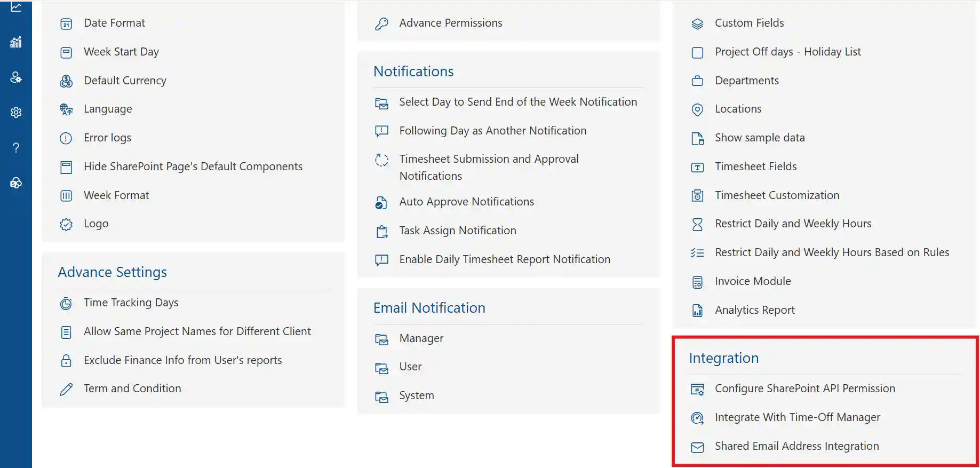980x468 pixels.
Task: Click the Advance Settings section heading
Action: (x=112, y=272)
